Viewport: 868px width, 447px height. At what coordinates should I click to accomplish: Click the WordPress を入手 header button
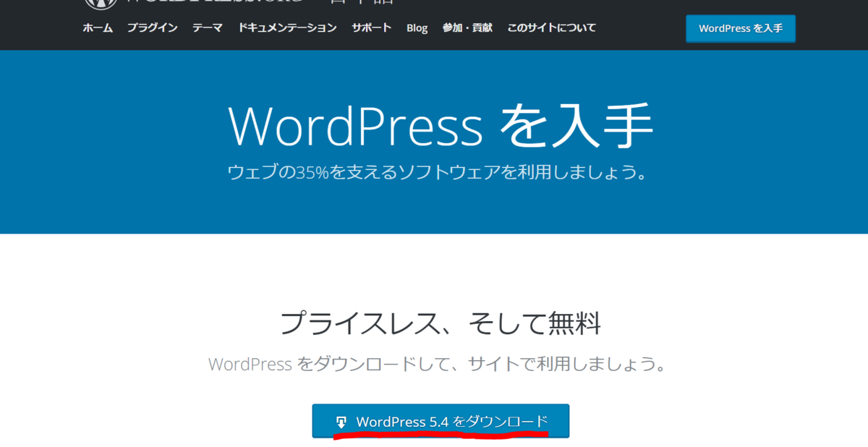pyautogui.click(x=741, y=29)
